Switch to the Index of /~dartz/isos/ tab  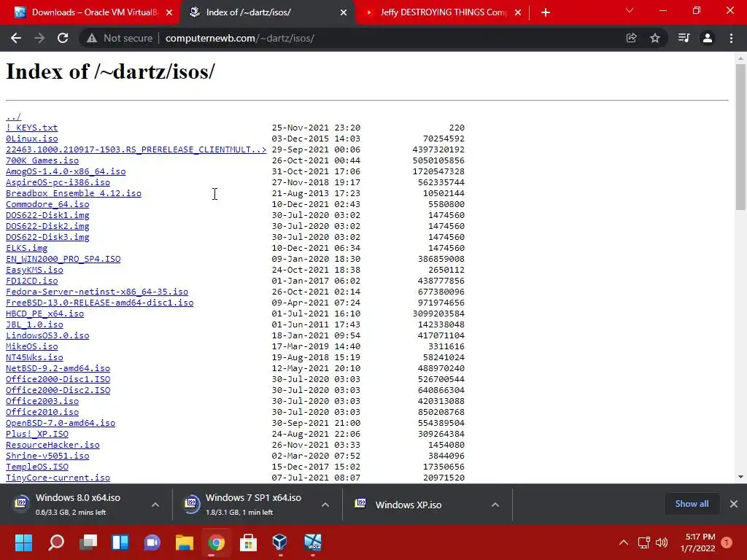(x=267, y=12)
